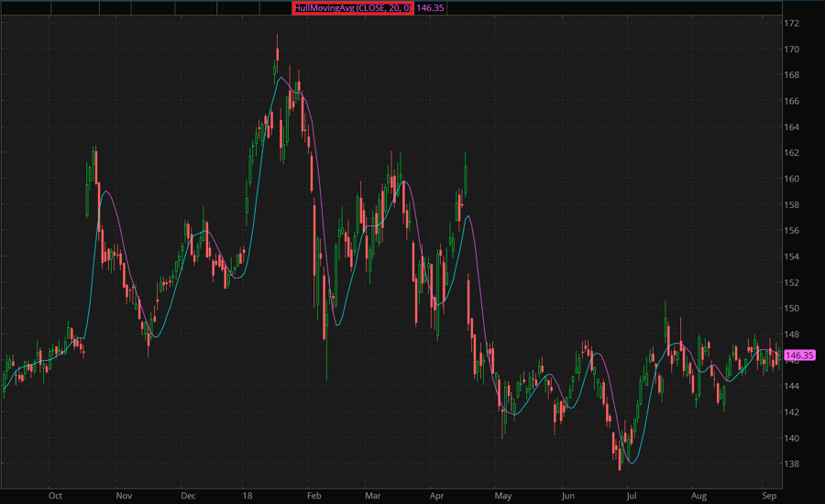825x504 pixels.
Task: Select the Apr marker on the time axis
Action: pos(437,496)
